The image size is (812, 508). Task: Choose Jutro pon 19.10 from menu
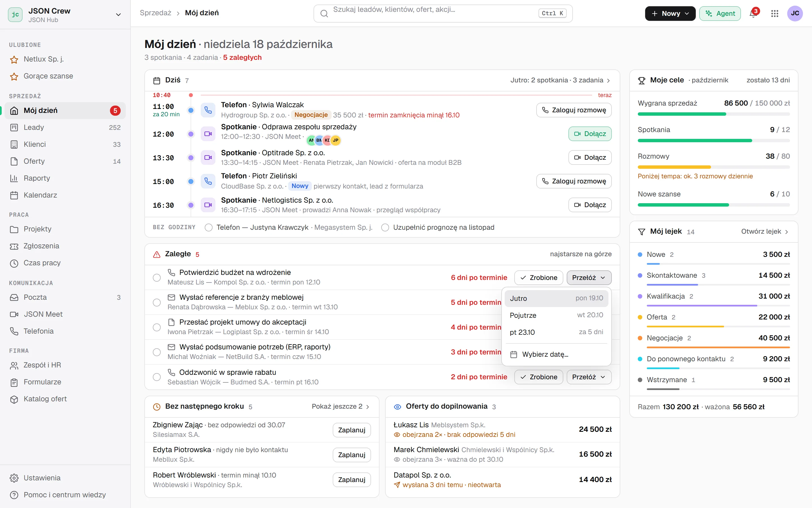pos(556,298)
